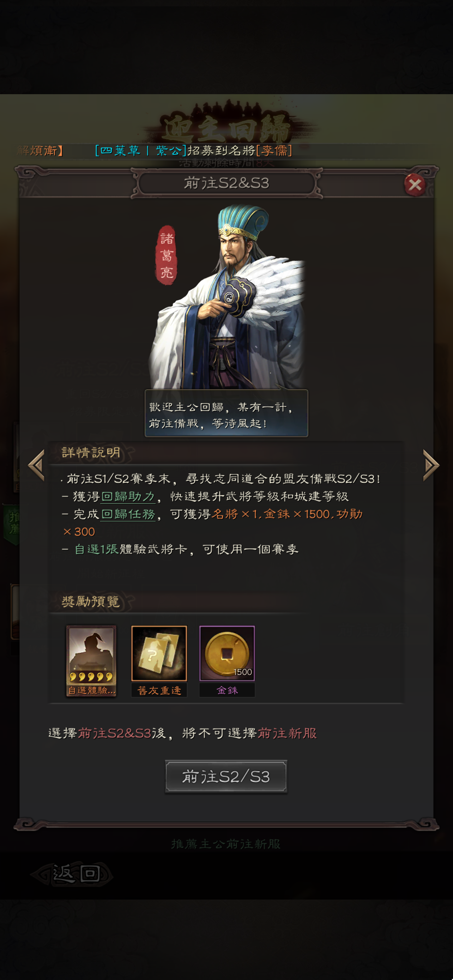Tap the 前往S2&S3 dialog title bar
The width and height of the screenshot is (453, 980).
click(x=227, y=183)
